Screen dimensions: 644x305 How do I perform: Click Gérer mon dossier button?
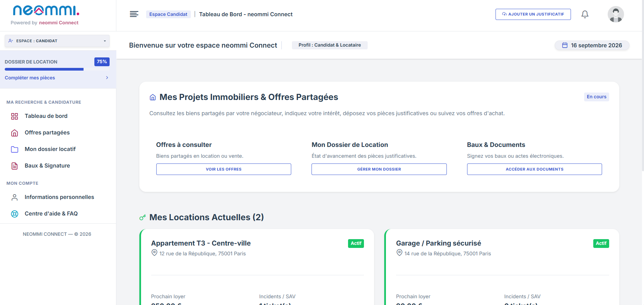379,169
